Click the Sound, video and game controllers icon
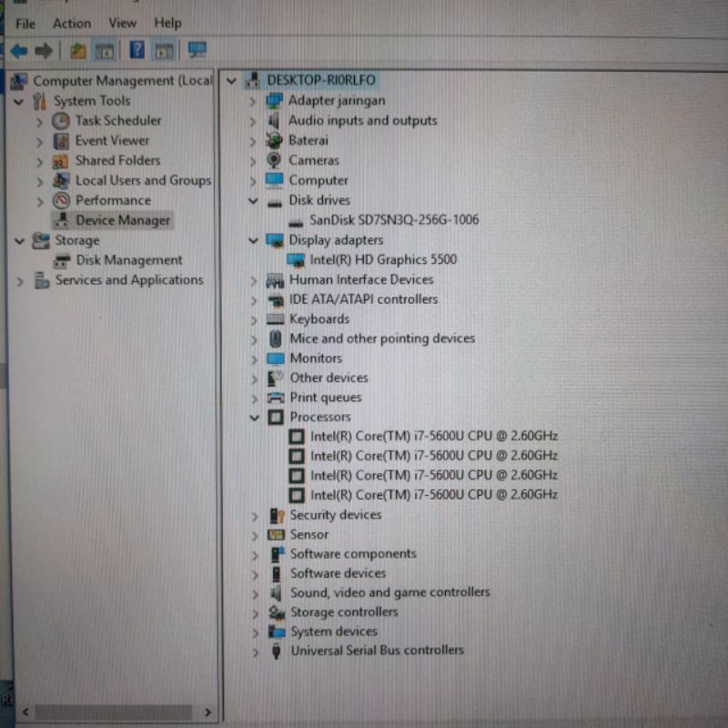 (276, 593)
